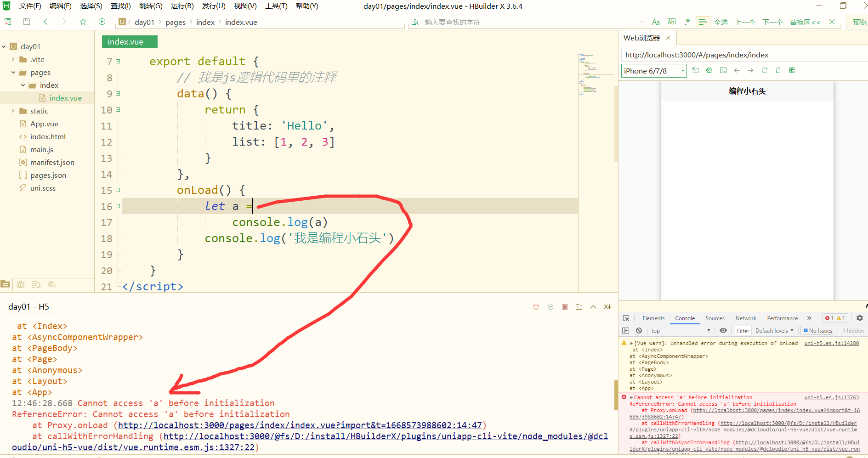Collapse the pages folder
The height and width of the screenshot is (458, 868).
tap(13, 72)
